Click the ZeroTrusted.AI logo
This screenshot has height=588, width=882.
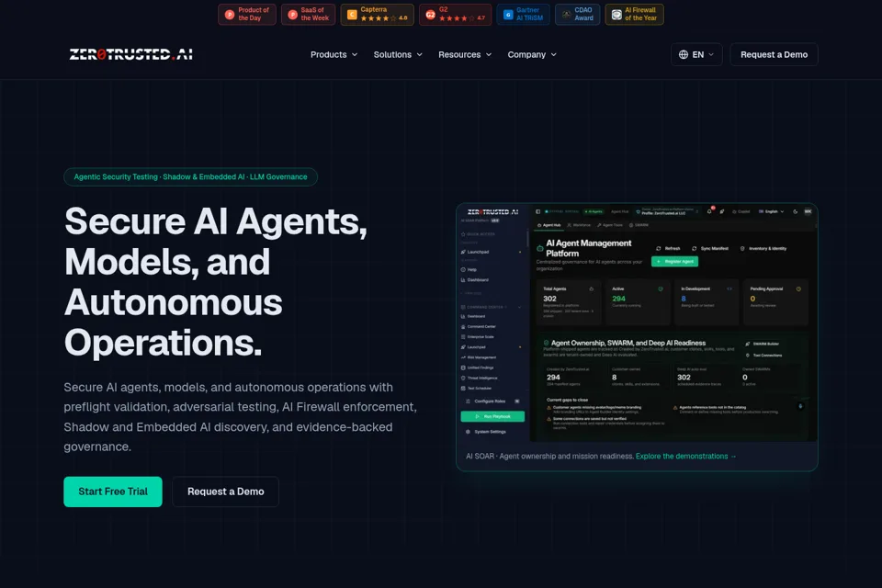(x=131, y=54)
